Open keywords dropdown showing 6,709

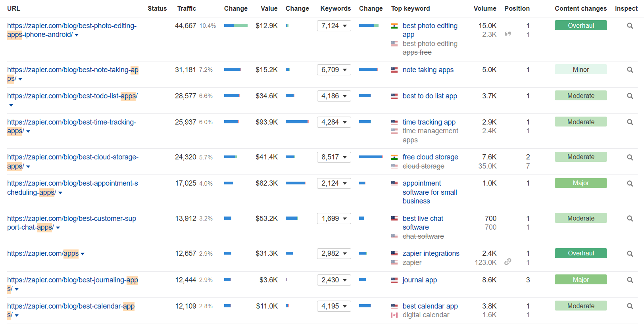[334, 70]
